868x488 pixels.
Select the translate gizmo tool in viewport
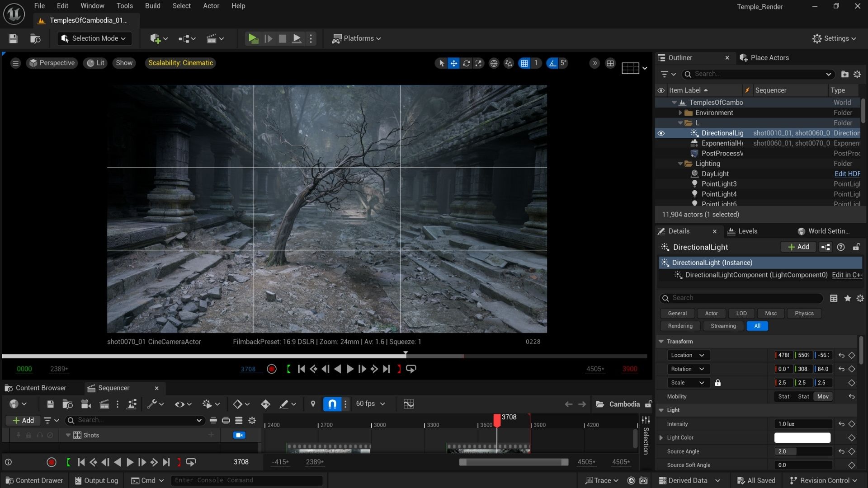pos(453,63)
